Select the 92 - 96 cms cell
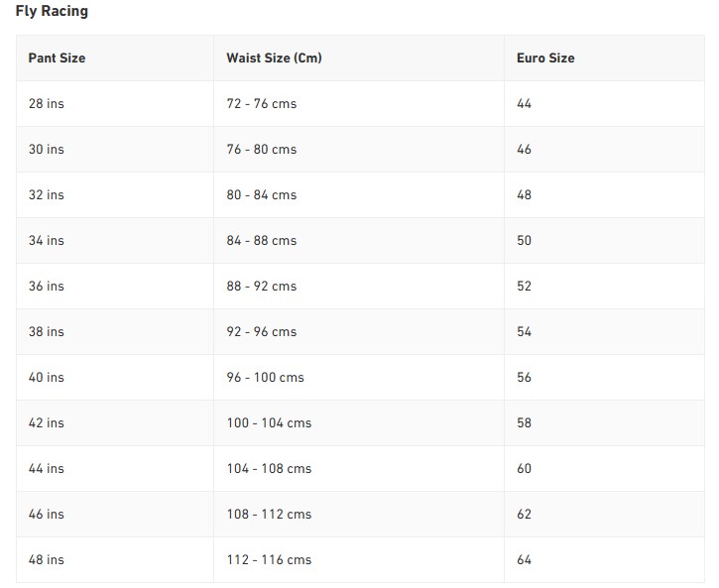 [x=261, y=332]
